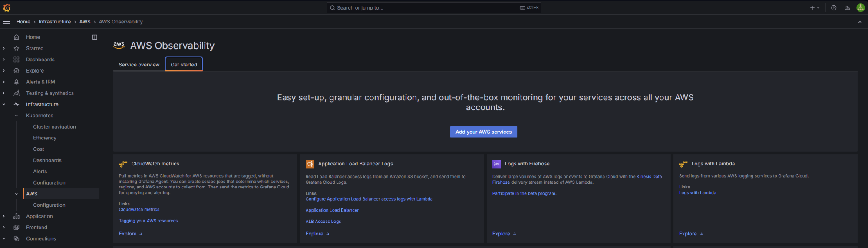Click the Add your AWS services button
Image resolution: width=868 pixels, height=248 pixels.
(x=483, y=132)
